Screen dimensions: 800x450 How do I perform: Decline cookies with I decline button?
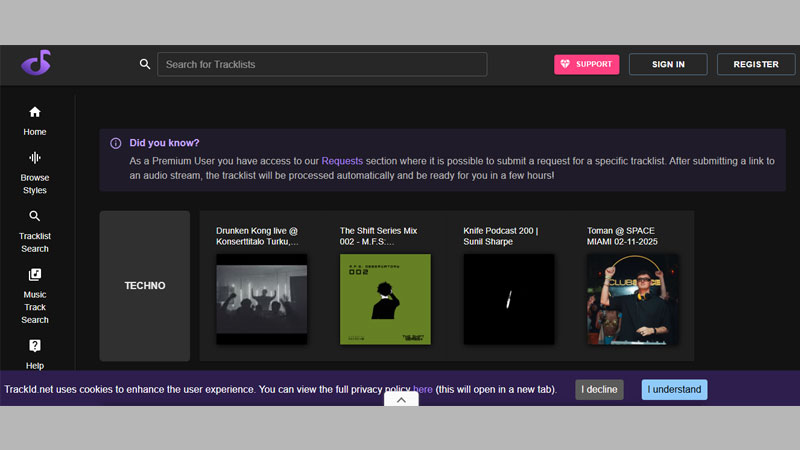599,389
